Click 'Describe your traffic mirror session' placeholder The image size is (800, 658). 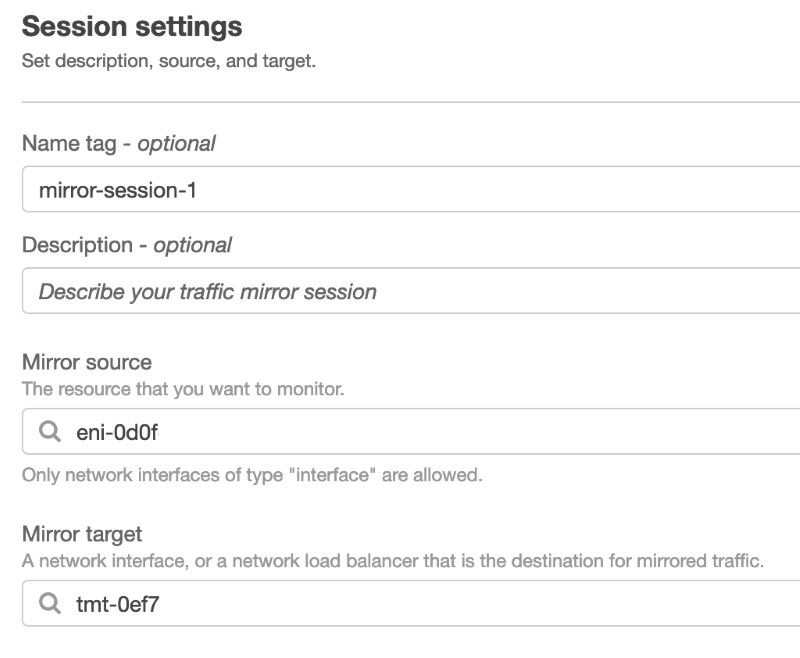point(208,292)
